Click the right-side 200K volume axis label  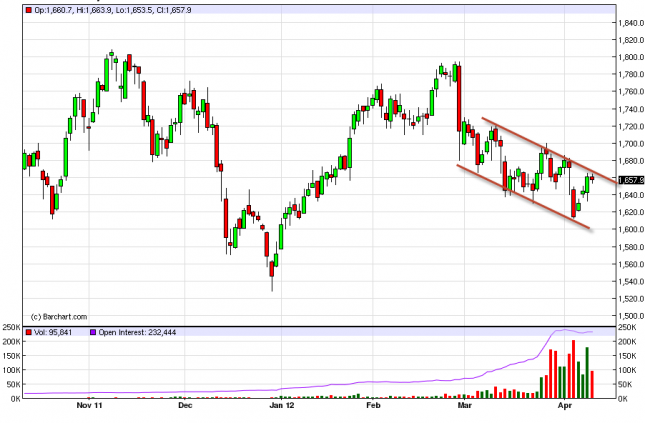tap(625, 342)
